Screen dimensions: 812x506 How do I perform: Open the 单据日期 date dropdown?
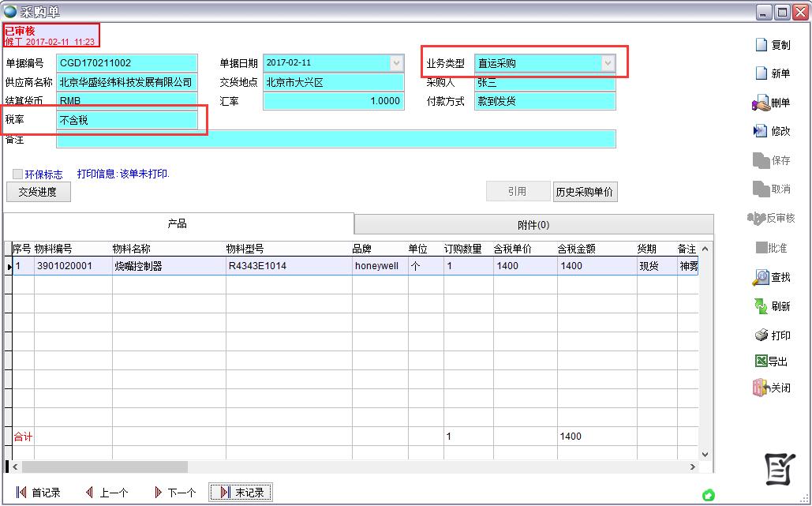(396, 63)
